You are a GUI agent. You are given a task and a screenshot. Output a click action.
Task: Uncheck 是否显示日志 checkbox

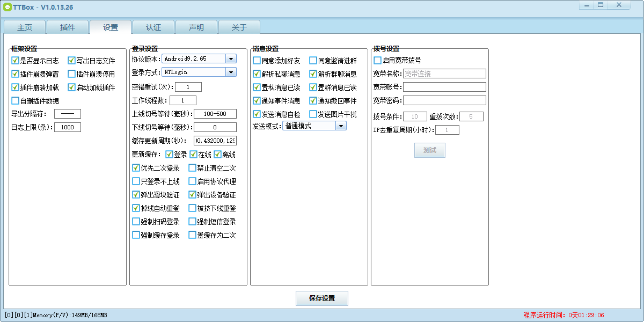pos(15,61)
